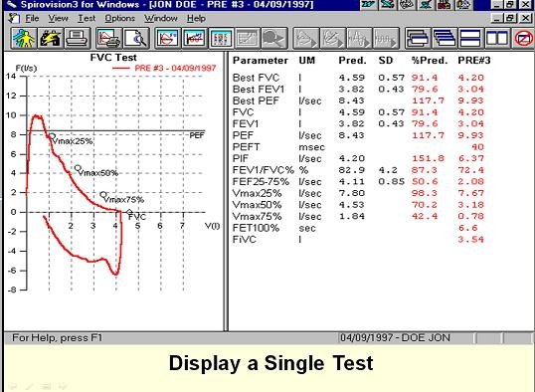Open the File menu

coord(32,18)
